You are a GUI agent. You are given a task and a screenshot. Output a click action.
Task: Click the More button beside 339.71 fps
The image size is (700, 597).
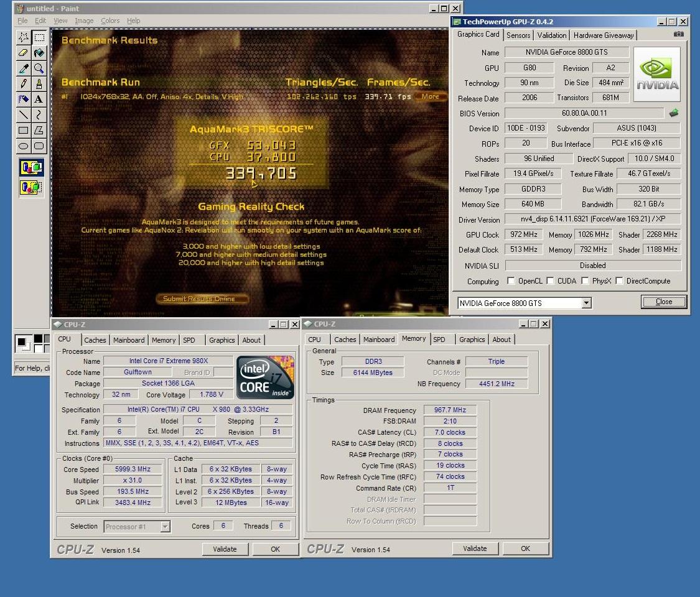tap(431, 96)
